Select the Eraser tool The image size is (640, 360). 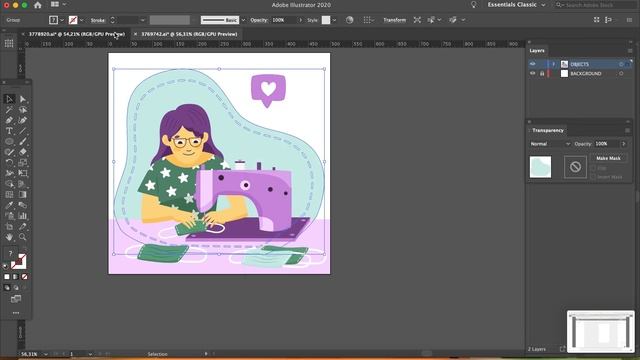coord(23,152)
